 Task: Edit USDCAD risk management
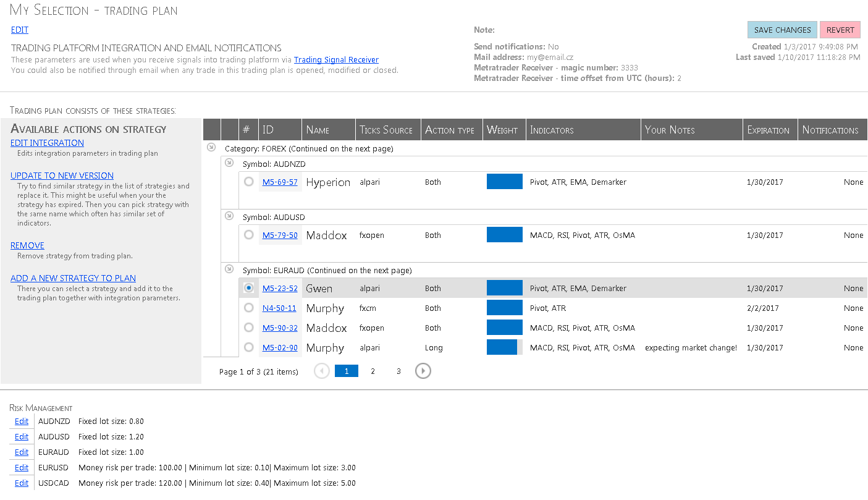[x=22, y=483]
